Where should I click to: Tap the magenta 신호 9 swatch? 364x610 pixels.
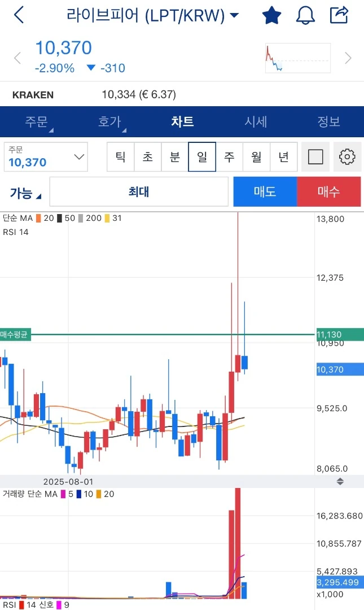tap(59, 605)
